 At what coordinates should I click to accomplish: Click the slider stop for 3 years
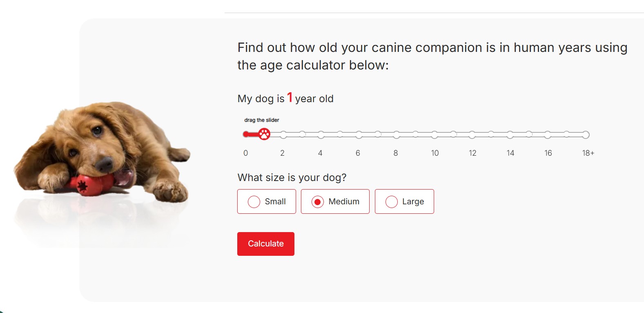click(x=302, y=134)
